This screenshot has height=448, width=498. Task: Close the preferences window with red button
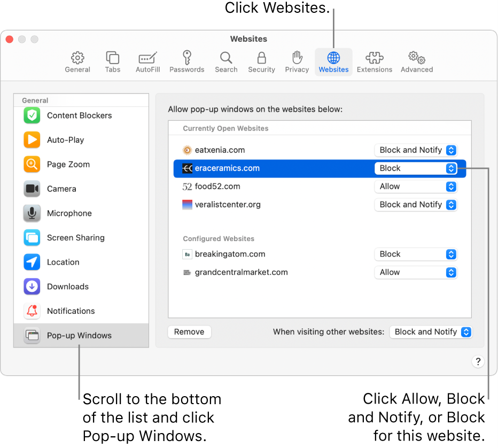point(10,39)
